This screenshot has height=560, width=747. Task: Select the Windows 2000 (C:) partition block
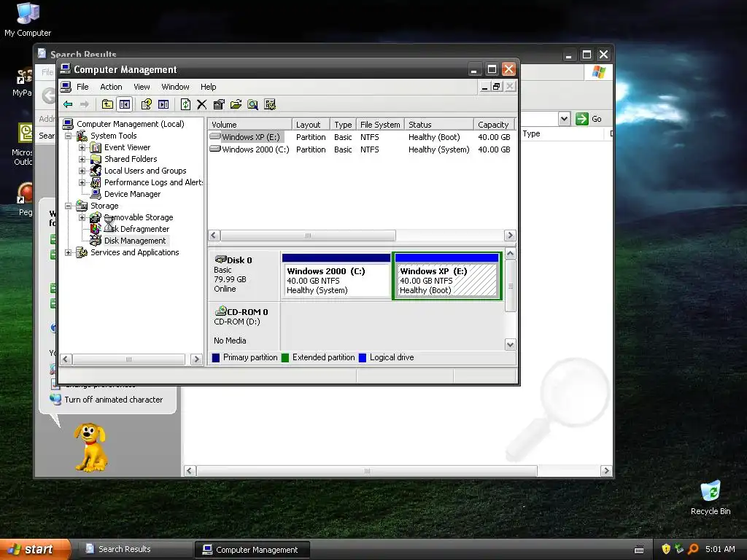click(336, 276)
